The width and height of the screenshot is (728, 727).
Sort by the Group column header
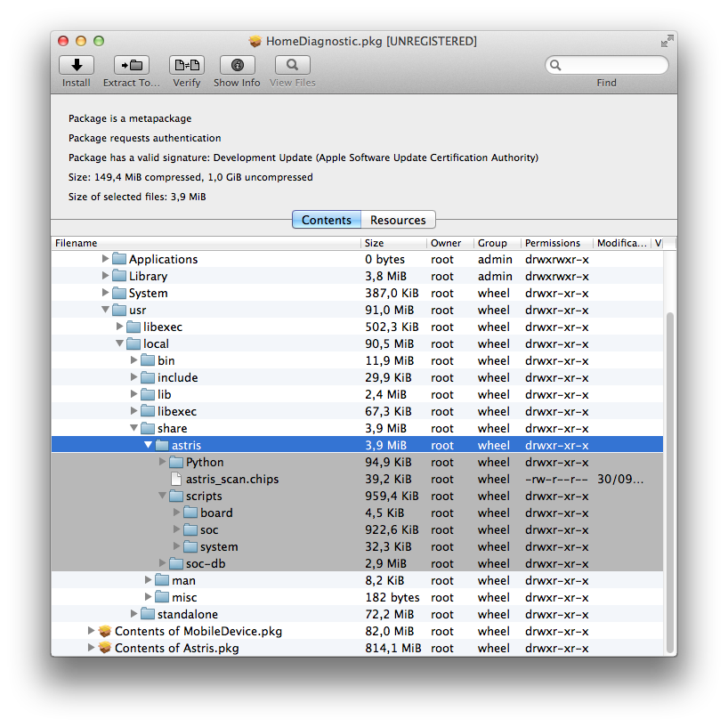point(497,243)
